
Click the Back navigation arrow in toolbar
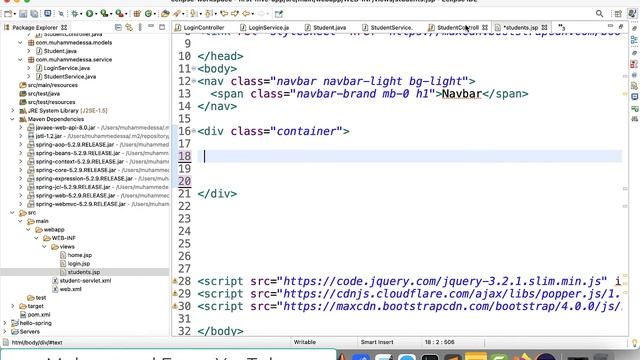coord(246,13)
